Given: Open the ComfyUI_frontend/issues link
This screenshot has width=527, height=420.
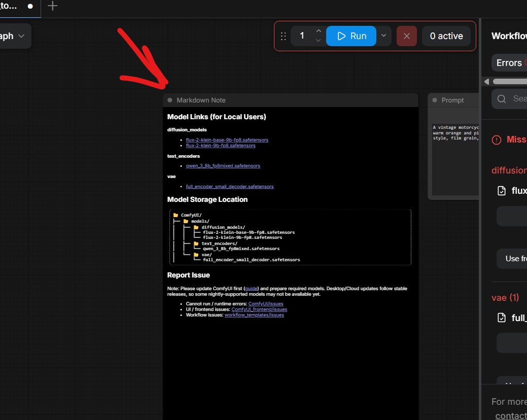Looking at the screenshot, I should pos(259,309).
